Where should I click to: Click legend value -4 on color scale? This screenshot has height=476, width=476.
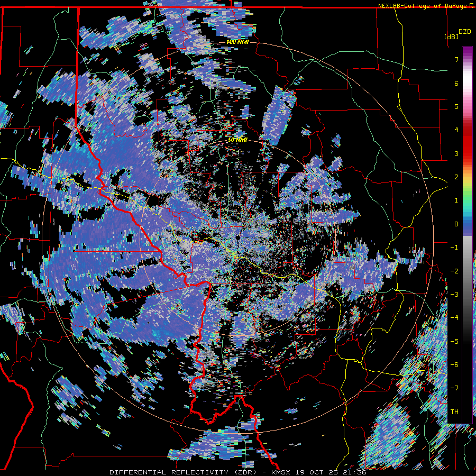[454, 318]
